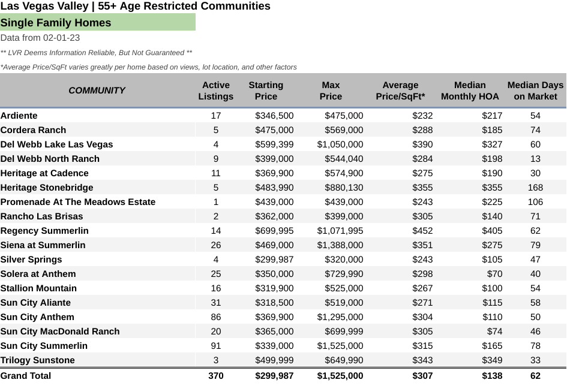Viewport: 573px width, 392px height.
Task: Click Grand Total active listings 370
Action: click(215, 376)
